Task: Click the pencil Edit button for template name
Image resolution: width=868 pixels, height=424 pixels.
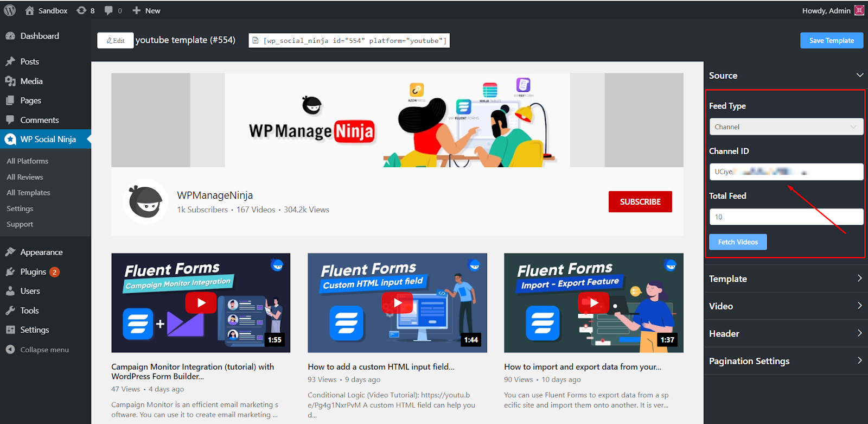Action: [116, 40]
